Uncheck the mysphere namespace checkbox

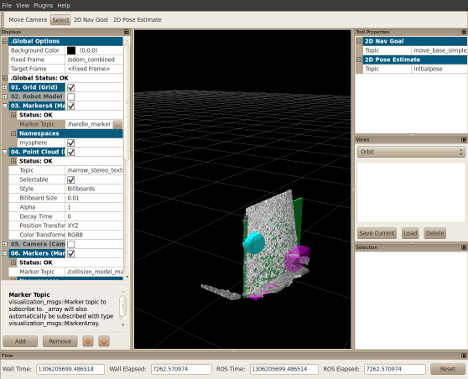pyautogui.click(x=71, y=143)
